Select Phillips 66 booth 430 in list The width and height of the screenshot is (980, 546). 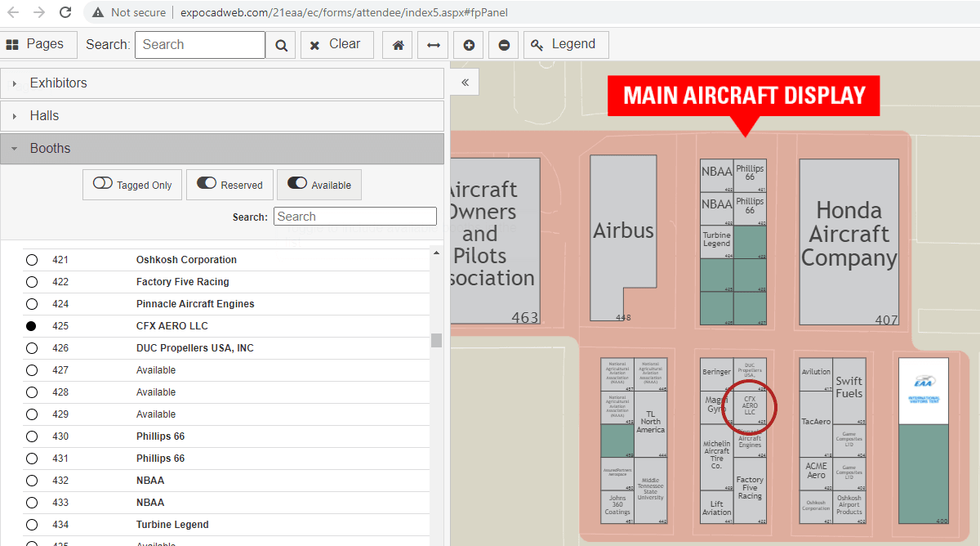pyautogui.click(x=160, y=436)
